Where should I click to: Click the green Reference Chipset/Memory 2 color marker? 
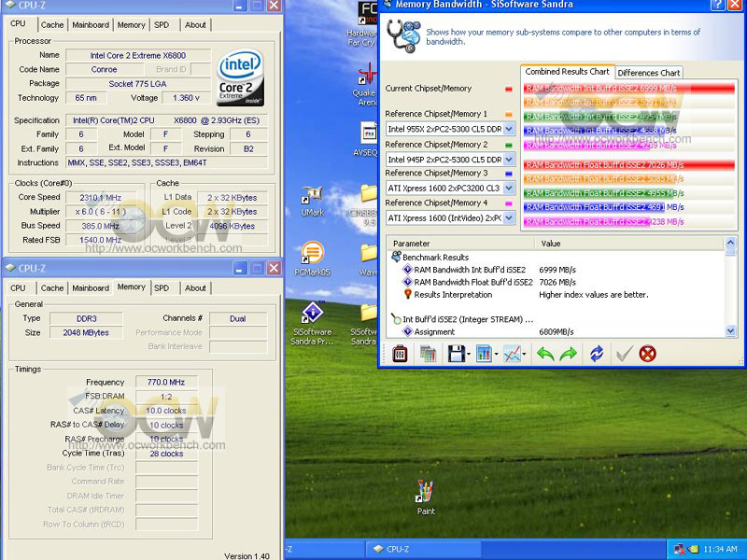[508, 145]
